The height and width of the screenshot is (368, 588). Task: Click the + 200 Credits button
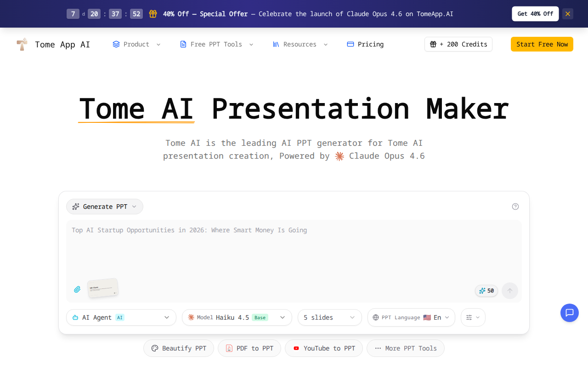click(x=458, y=44)
